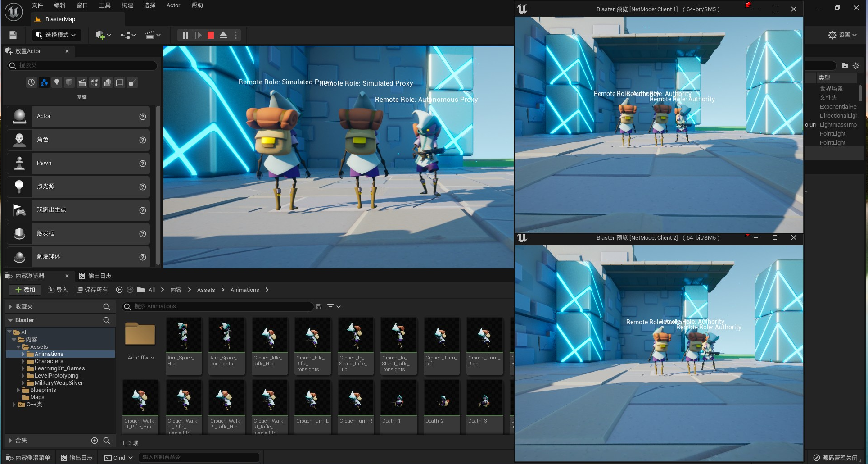
Task: Advance one frame with frame-skip button
Action: pyautogui.click(x=198, y=35)
